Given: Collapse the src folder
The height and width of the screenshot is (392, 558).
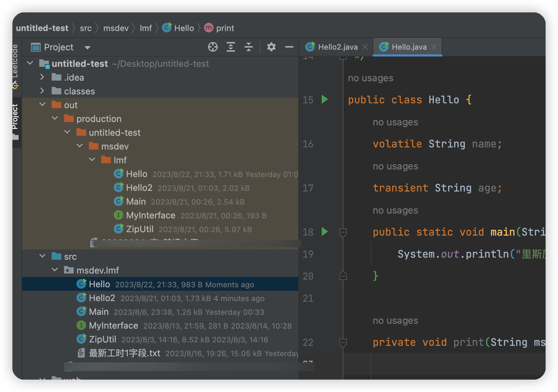Looking at the screenshot, I should (42, 256).
